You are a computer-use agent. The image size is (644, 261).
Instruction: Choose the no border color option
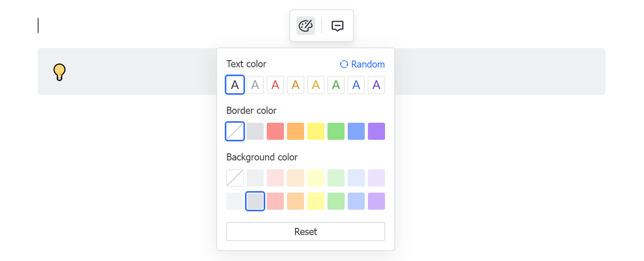235,131
